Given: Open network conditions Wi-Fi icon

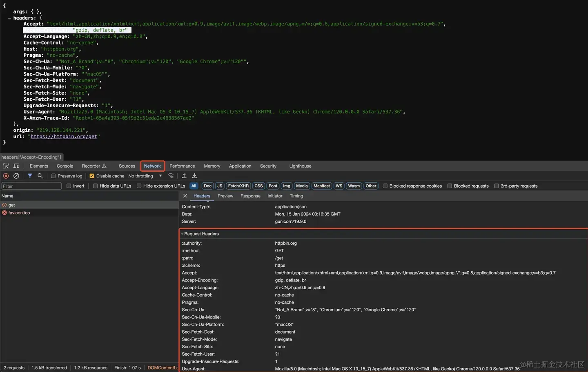Looking at the screenshot, I should point(171,176).
